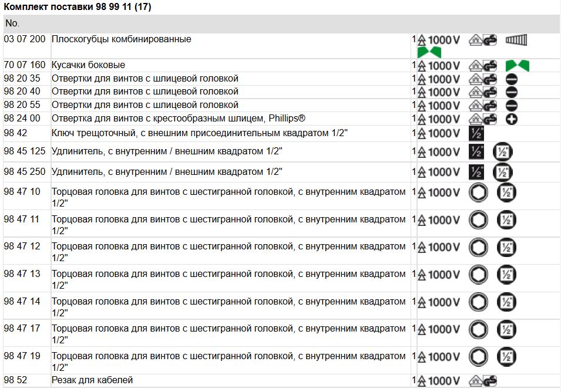The image size is (561, 392).
Task: Click the black 1/2" square icon for 98 45 250
Action: click(476, 173)
